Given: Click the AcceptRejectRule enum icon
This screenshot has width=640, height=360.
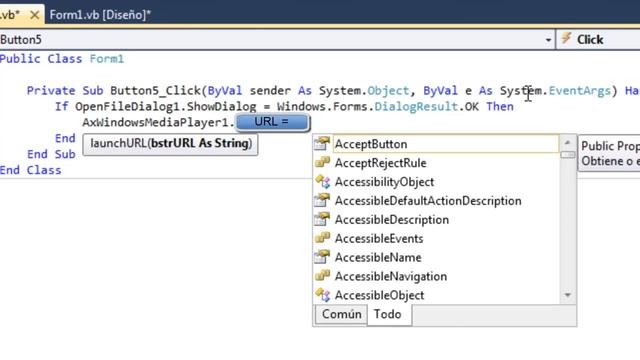Looking at the screenshot, I should coord(322,162).
